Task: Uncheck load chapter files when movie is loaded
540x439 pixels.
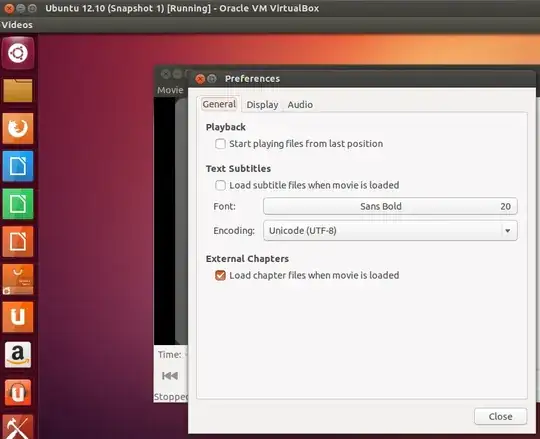Action: tap(220, 275)
